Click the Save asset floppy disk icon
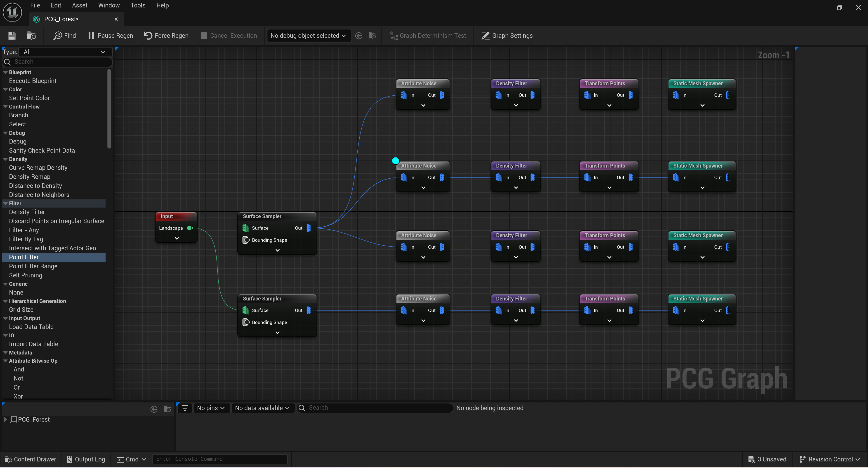The height and width of the screenshot is (468, 868). [12, 36]
